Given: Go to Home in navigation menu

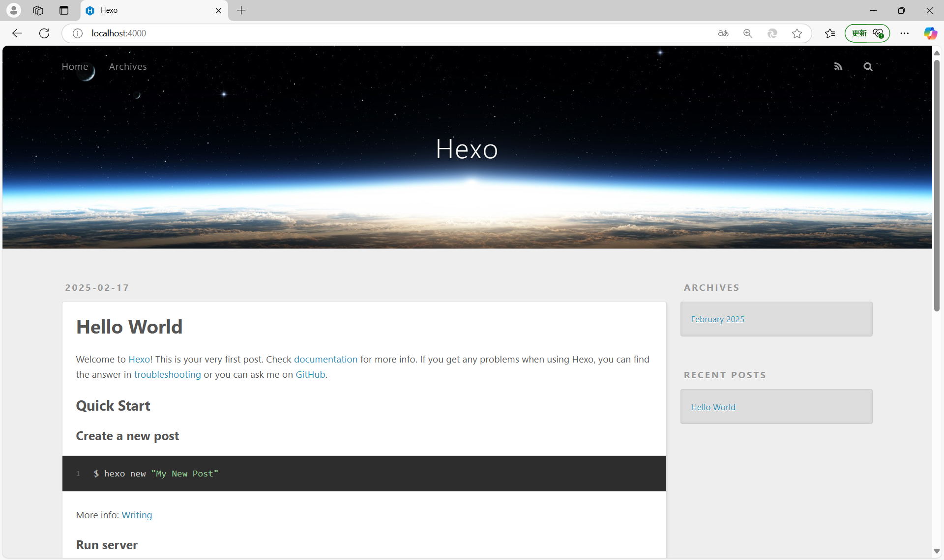Looking at the screenshot, I should coord(75,66).
